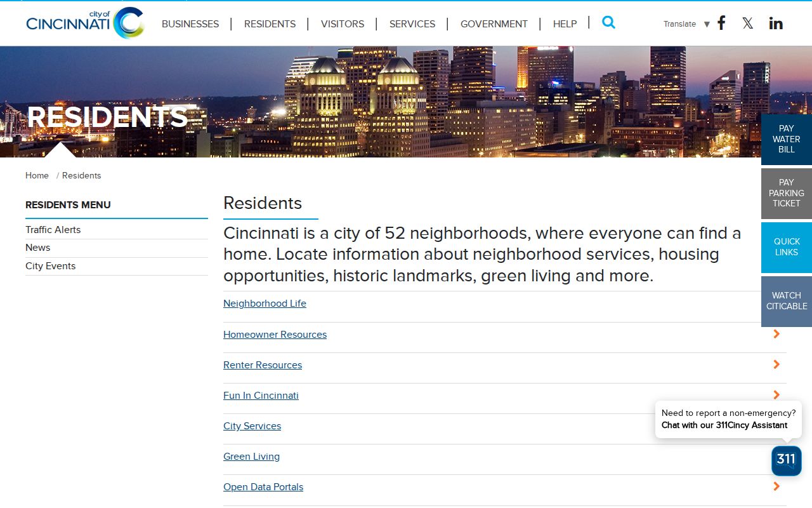Expand Homeowner Resources row chevron
Image resolution: width=812 pixels, height=508 pixels.
[776, 334]
